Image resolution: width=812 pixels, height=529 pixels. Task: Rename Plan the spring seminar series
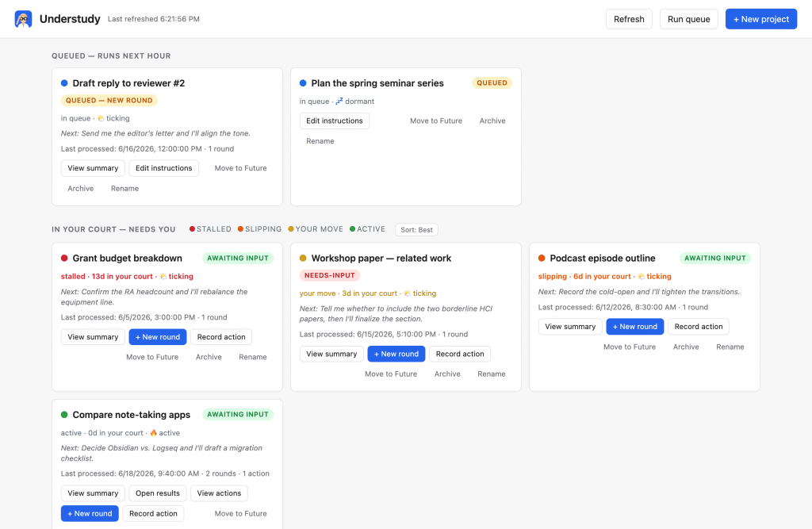click(x=320, y=141)
